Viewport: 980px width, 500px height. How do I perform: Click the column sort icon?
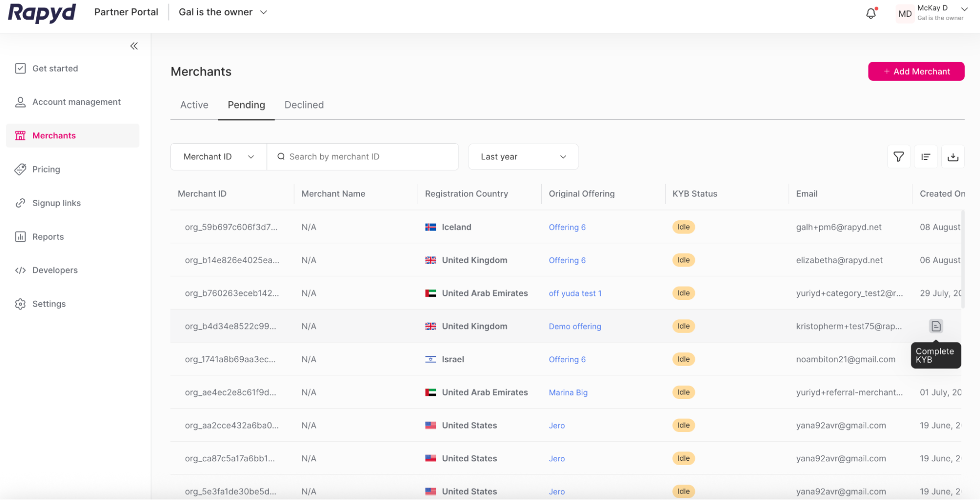(x=926, y=157)
